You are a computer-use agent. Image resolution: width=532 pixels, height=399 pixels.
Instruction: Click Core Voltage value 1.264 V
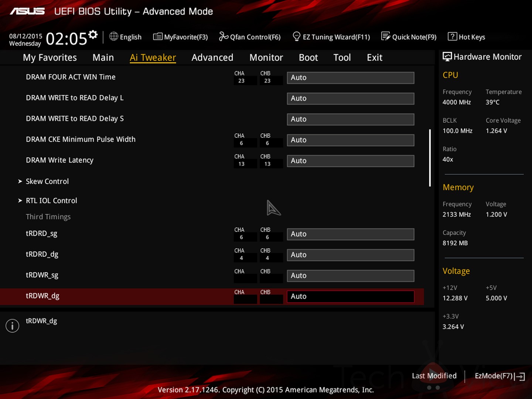496,131
